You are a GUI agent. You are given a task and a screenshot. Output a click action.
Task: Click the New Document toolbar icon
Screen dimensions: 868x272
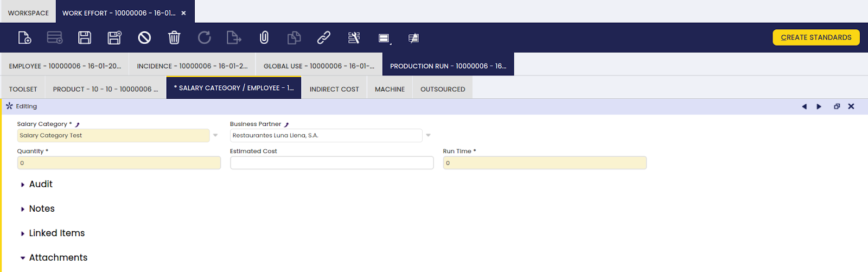click(24, 37)
